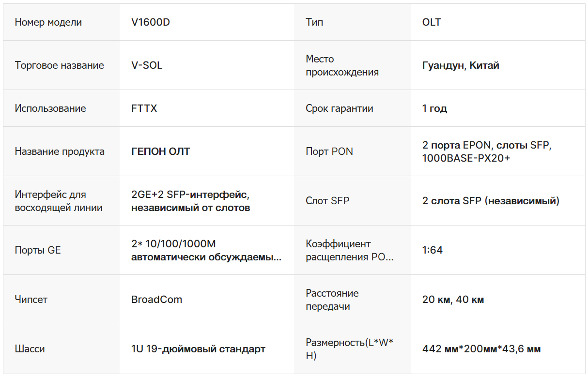Select the "2 слота SFP (независимый)" value
This screenshot has height=377, width=588.
coord(491,201)
